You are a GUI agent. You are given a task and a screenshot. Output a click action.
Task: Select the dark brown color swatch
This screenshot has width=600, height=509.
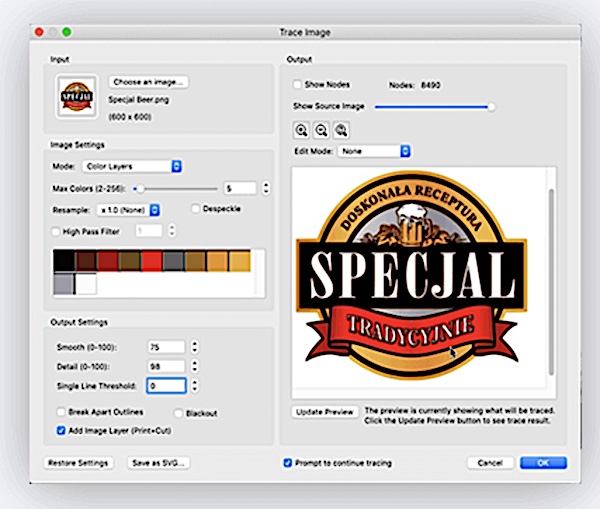point(86,261)
